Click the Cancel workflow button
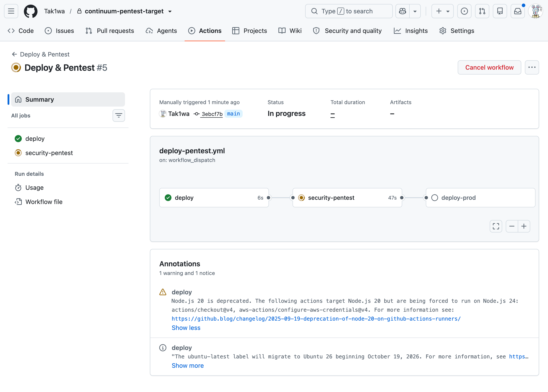This screenshot has height=392, width=548. 489,67
